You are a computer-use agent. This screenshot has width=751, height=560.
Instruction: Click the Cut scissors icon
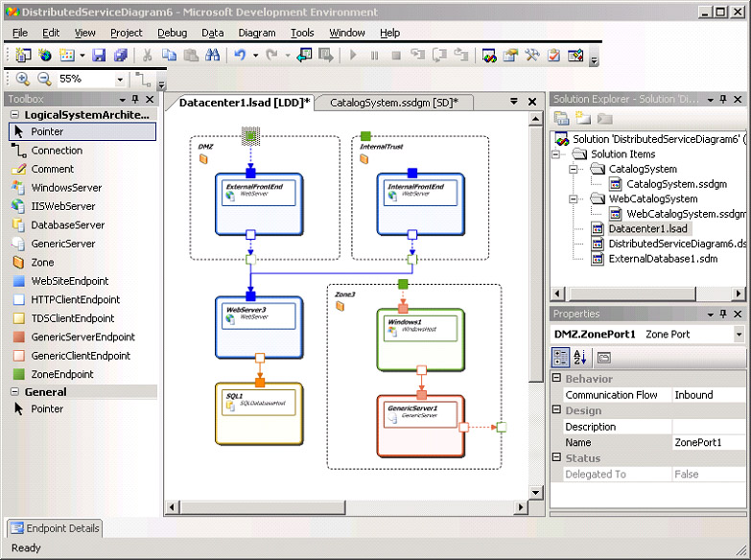click(x=147, y=55)
